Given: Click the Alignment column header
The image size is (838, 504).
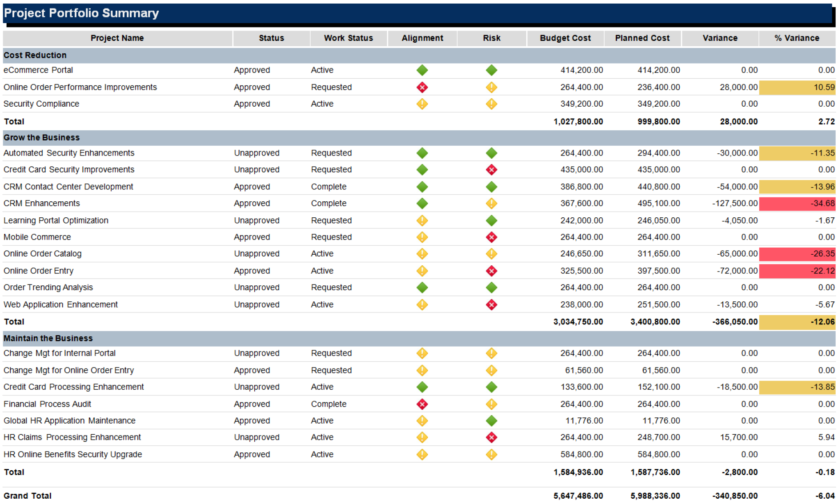Looking at the screenshot, I should (x=422, y=38).
